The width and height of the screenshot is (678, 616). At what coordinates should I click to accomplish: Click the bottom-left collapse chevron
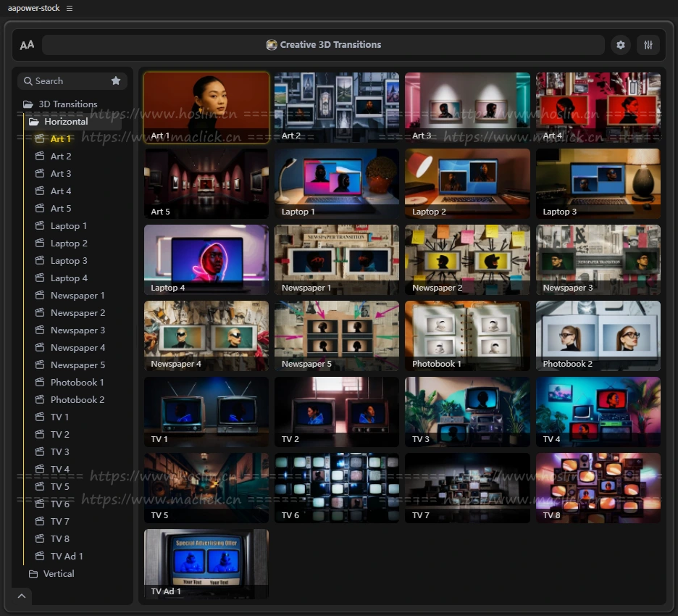[x=21, y=596]
